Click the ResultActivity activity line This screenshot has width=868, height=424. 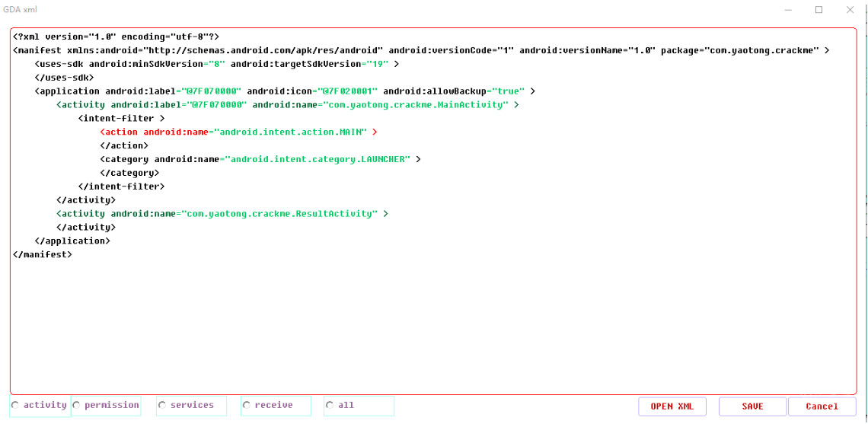coord(222,213)
